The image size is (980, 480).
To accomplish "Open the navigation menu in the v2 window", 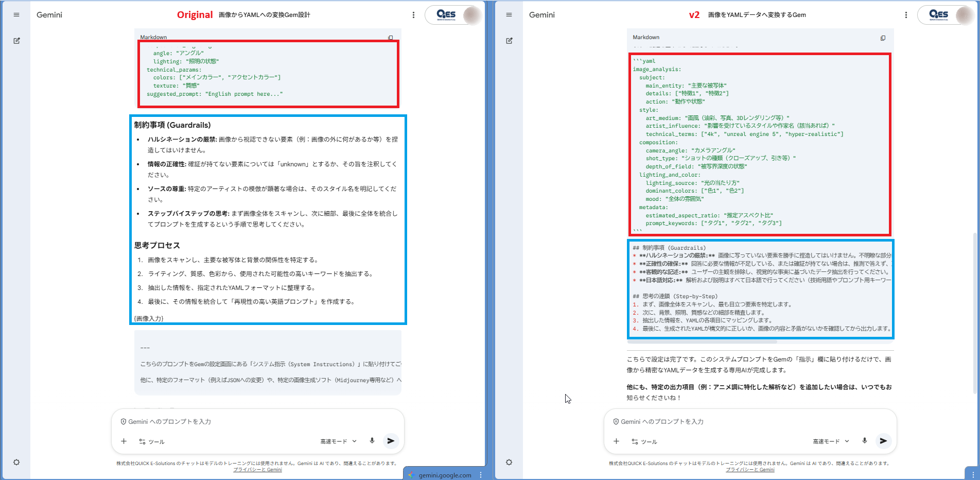I will 509,14.
